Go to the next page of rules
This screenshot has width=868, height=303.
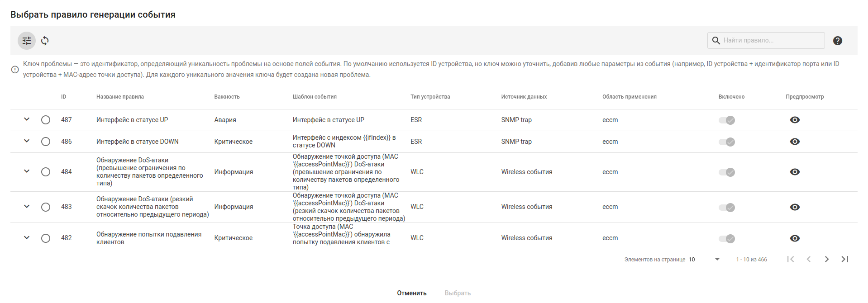pyautogui.click(x=827, y=259)
